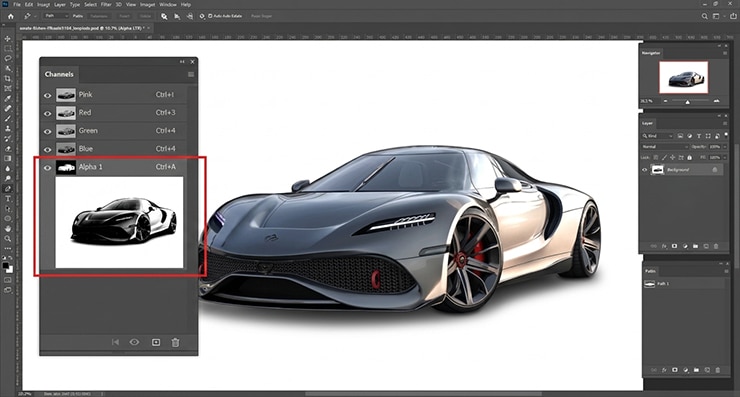Click the Add layer mask icon in Layers panel

click(674, 246)
